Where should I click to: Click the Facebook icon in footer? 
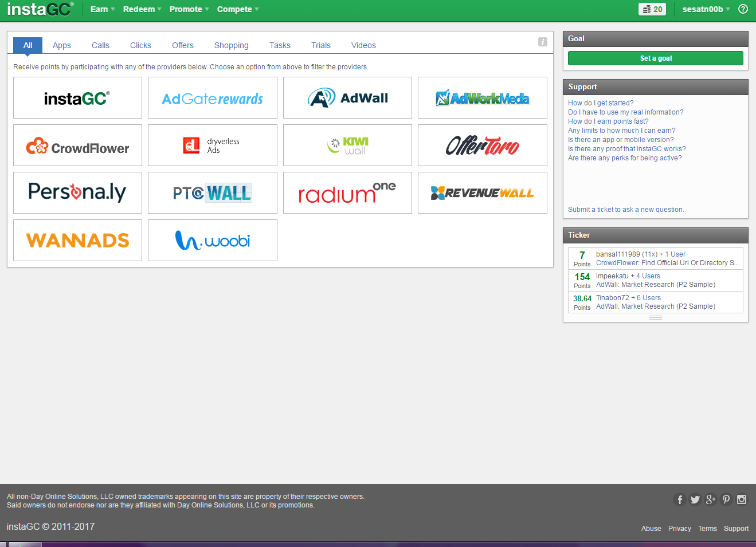(679, 499)
